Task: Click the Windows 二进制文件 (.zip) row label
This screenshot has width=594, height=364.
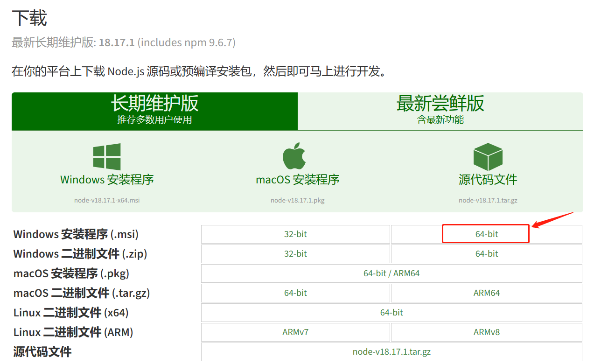Action: [80, 254]
